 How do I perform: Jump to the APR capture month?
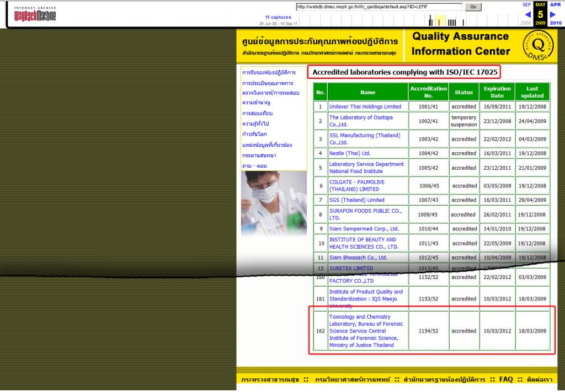coord(555,4)
